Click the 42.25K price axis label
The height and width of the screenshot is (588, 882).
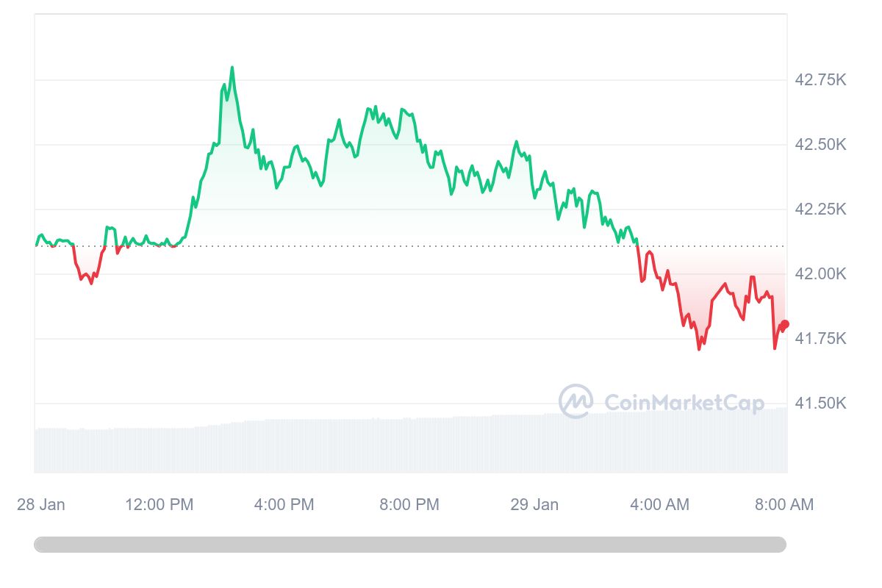point(820,209)
